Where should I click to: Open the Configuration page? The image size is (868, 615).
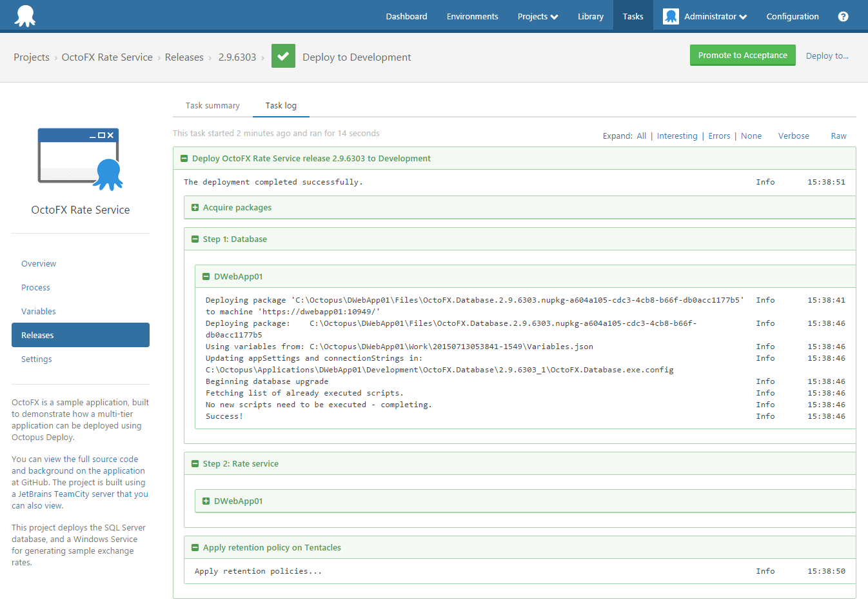793,16
